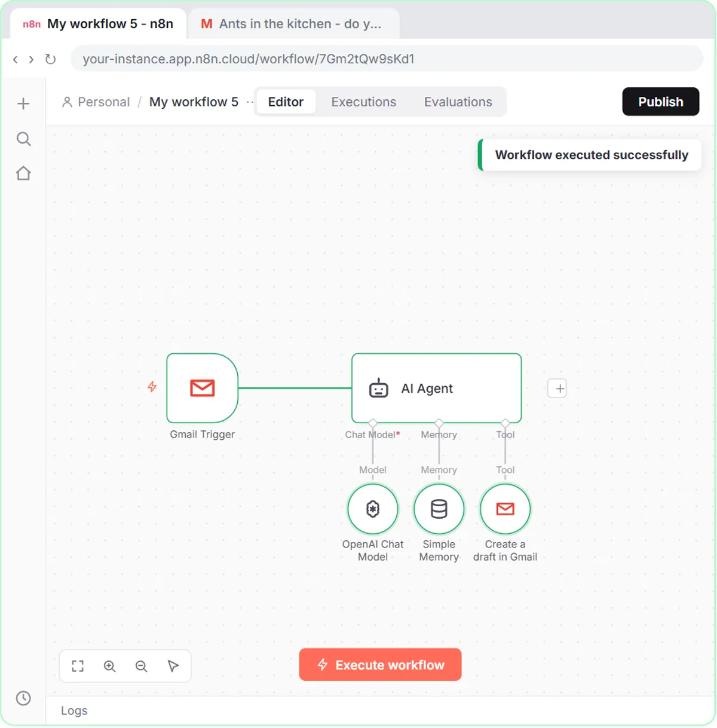The width and height of the screenshot is (717, 728).
Task: Click the Publish button
Action: [661, 102]
